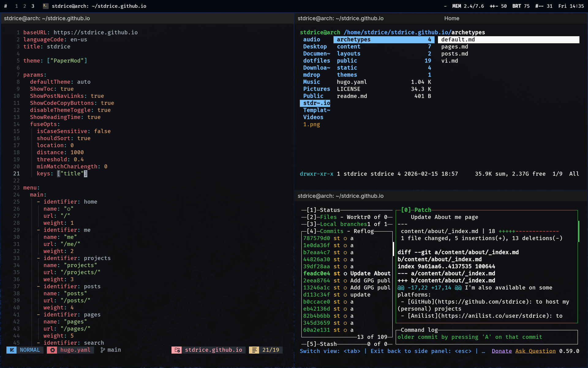The image size is (588, 368).
Task: Open the themes directory in ranger
Action: pyautogui.click(x=384, y=75)
